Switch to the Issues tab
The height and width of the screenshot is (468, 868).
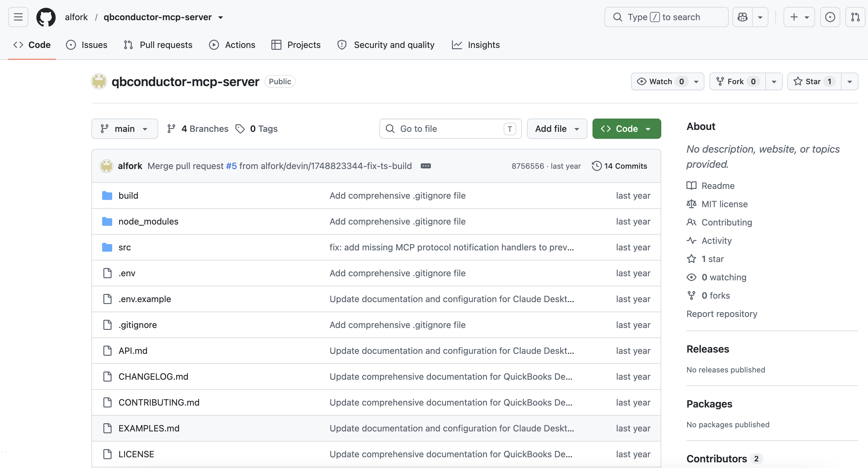coord(87,45)
